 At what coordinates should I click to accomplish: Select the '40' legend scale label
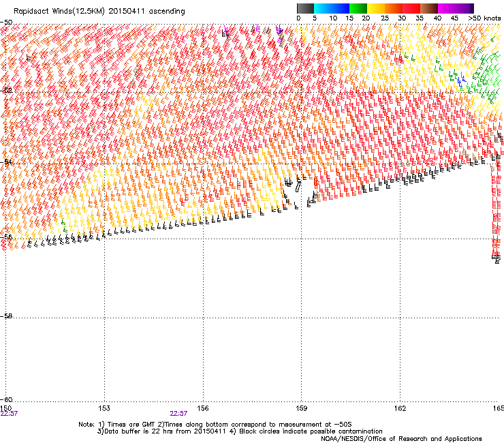(x=437, y=18)
